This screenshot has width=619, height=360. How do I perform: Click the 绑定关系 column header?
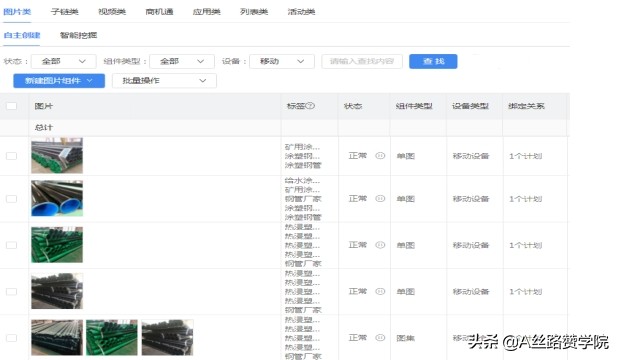click(526, 106)
